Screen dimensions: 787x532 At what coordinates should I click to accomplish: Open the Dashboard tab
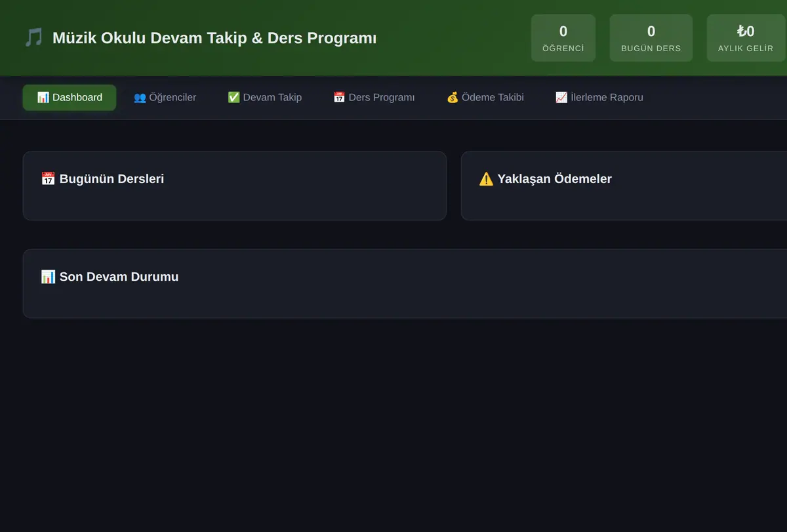coord(70,98)
